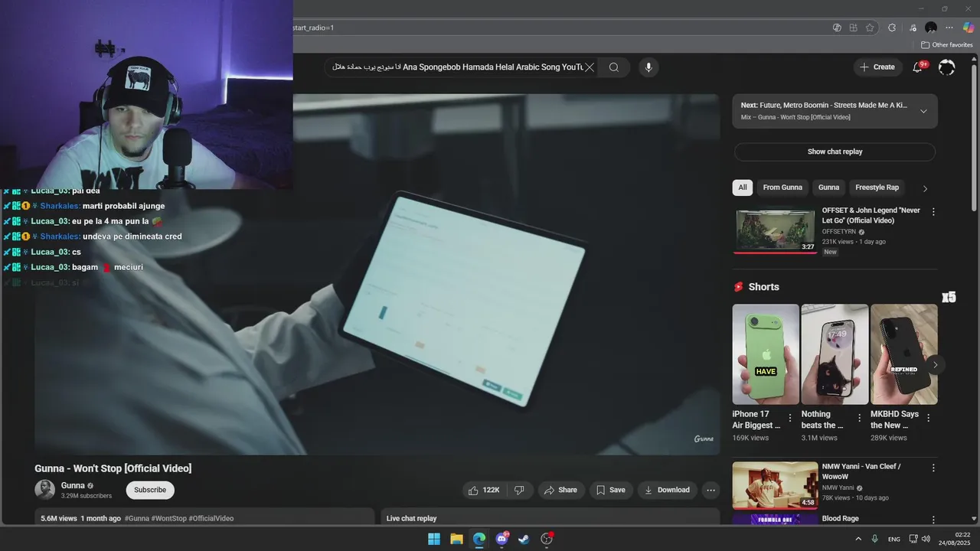The width and height of the screenshot is (980, 551).
Task: Open options for Blood Rage video
Action: (x=933, y=520)
